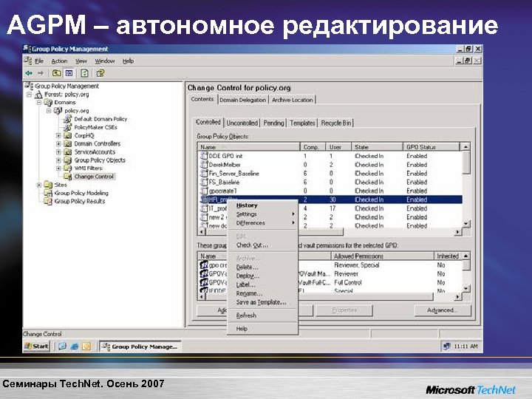532x399 pixels.
Task: Open the Uncontrolled tab
Action: 242,123
